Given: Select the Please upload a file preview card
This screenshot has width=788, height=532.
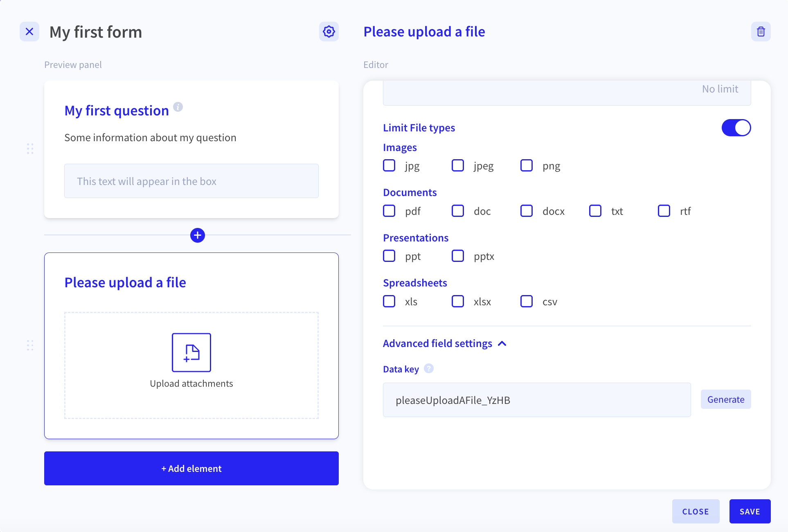Looking at the screenshot, I should 191,346.
